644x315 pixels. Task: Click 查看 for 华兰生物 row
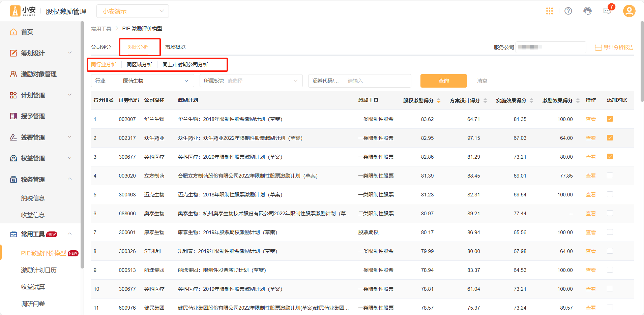591,119
